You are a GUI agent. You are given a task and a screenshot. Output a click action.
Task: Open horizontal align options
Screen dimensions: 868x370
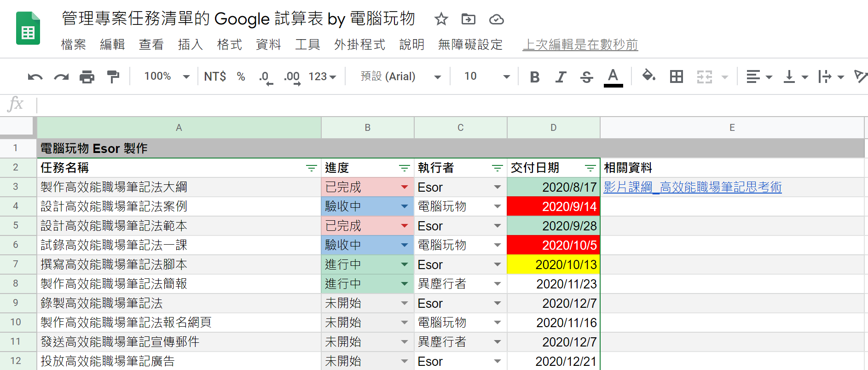click(x=759, y=76)
